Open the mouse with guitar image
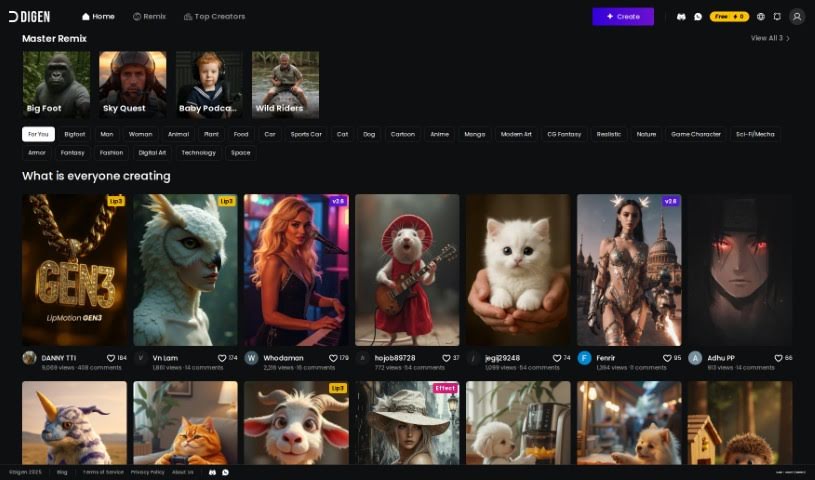Image resolution: width=815 pixels, height=480 pixels. (408, 270)
